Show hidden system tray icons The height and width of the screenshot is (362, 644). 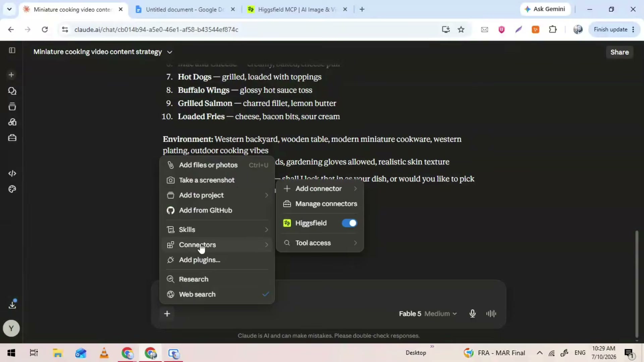539,353
